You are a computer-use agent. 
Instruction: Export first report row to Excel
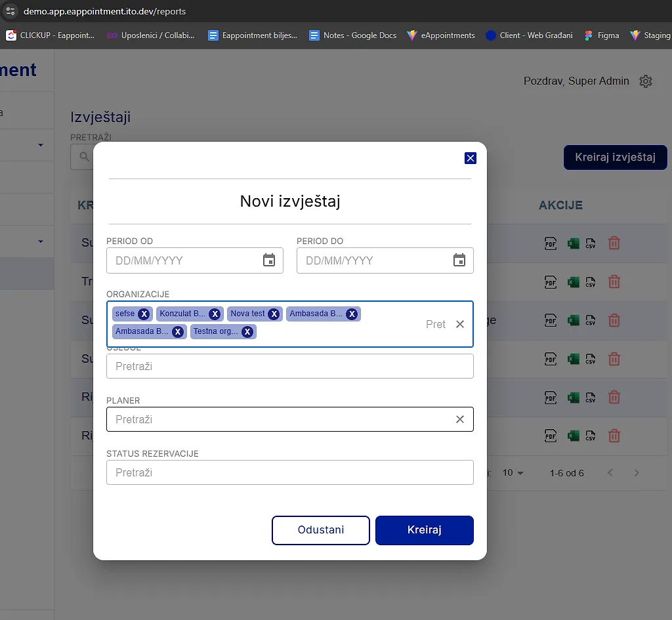point(573,243)
